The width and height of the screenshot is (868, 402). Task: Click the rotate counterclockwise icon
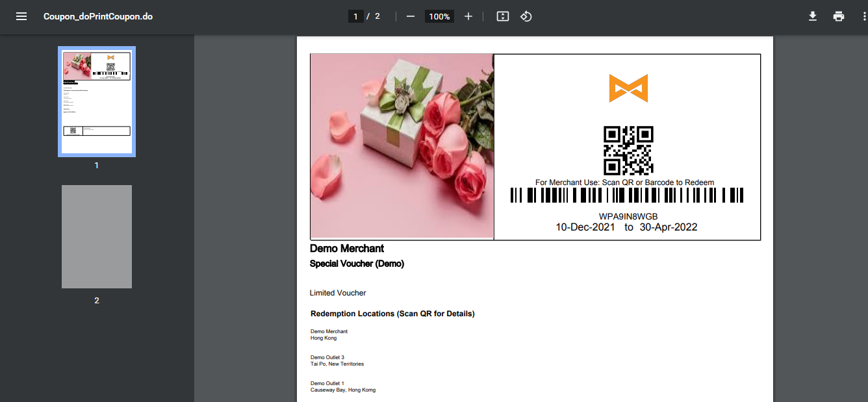point(526,16)
